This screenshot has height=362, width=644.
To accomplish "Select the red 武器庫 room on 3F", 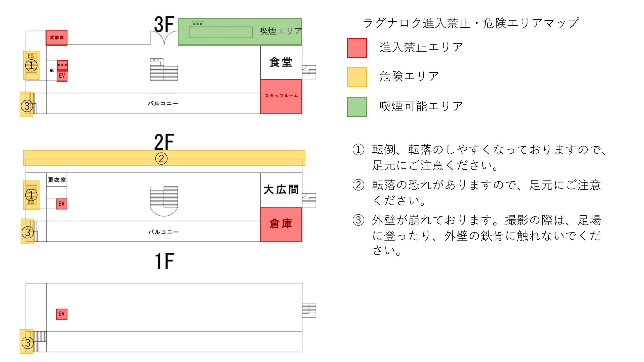I will [57, 38].
